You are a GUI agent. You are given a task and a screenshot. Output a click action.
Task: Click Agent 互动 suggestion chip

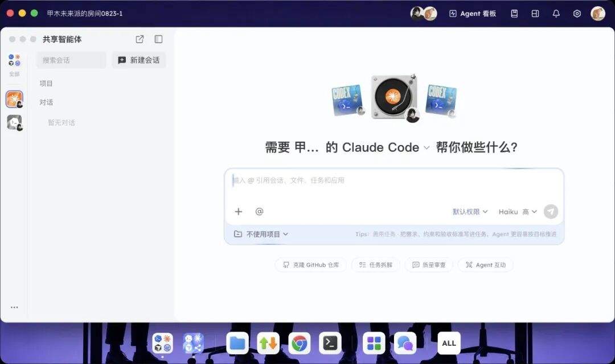pos(486,265)
